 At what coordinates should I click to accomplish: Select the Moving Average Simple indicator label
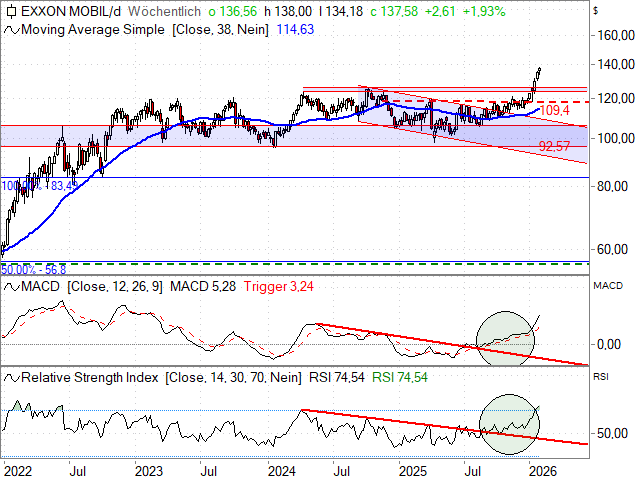tap(93, 30)
